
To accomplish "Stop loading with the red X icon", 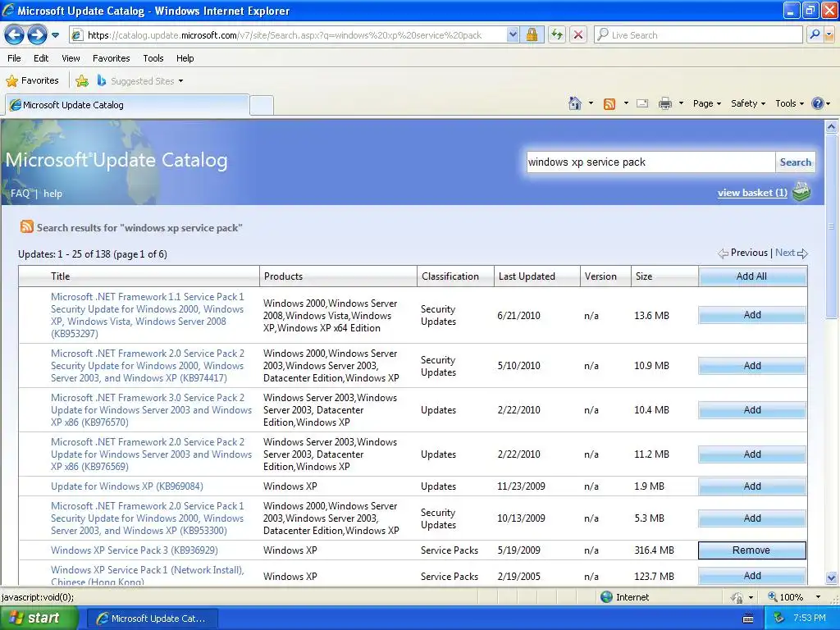I will (578, 35).
